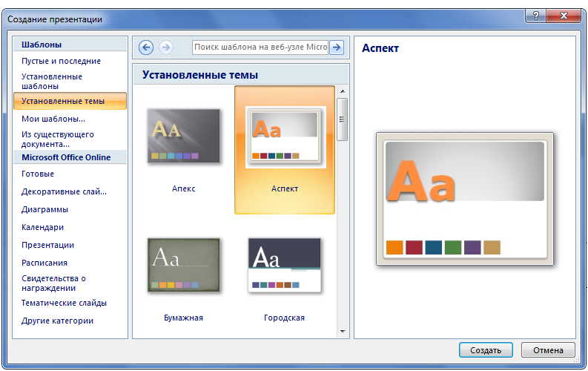Viewport: 588px width, 371px height.
Task: Select Календари category
Action: click(42, 227)
